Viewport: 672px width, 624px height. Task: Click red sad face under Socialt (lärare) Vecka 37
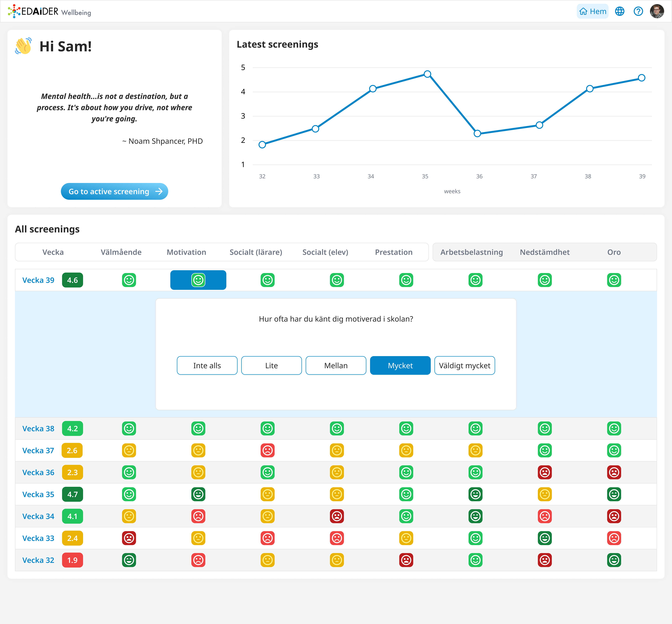267,450
